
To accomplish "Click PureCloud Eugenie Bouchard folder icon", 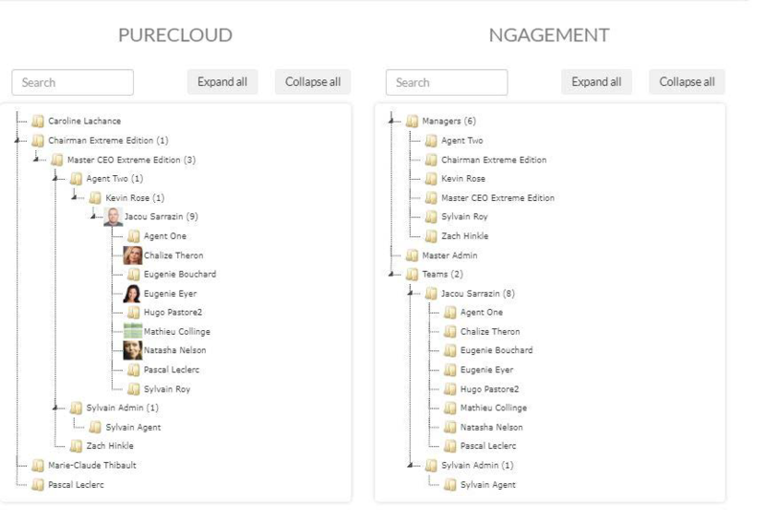I will pos(133,275).
